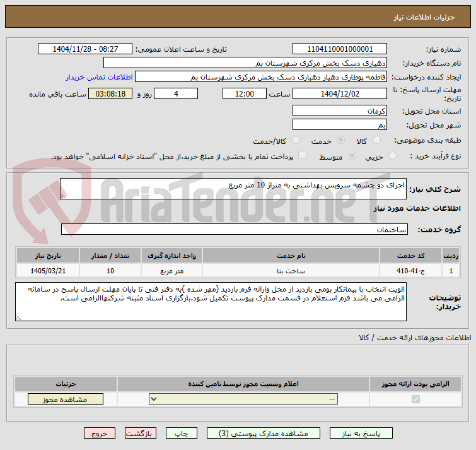Screen dimensions: 476x450
Task: Toggle the اسناد خزانه اسلامی payment checkbox
Action: click(302, 155)
